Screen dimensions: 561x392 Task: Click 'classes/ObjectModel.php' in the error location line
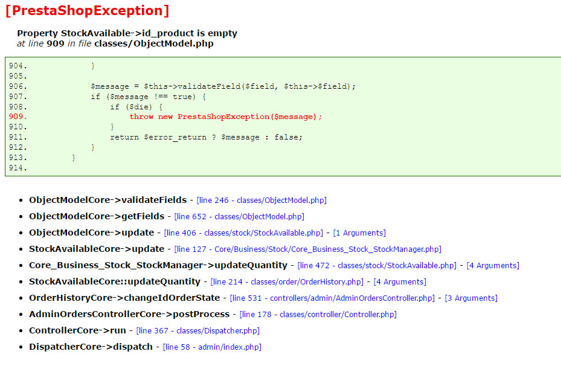154,43
